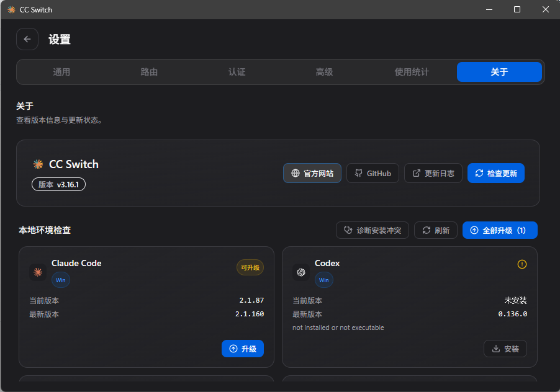560x392 pixels.
Task: Click the 版本 v3.16.1 version badge
Action: [58, 184]
